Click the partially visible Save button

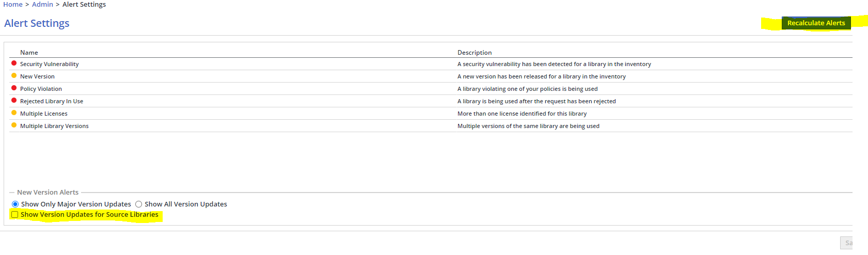[847, 243]
